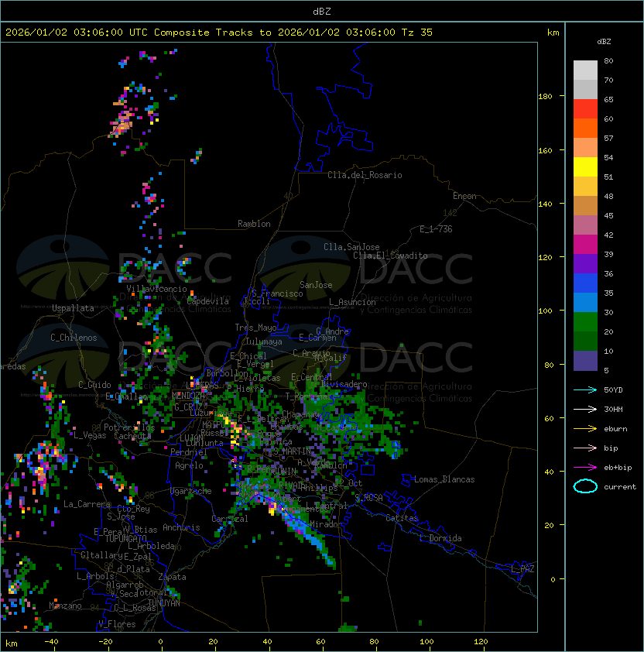Click the 'La_Carrera' map label
This screenshot has width=644, height=652.
(x=87, y=504)
